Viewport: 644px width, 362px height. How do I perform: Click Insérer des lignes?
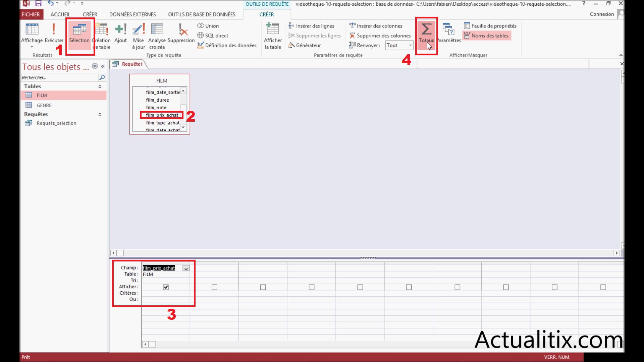(x=311, y=26)
